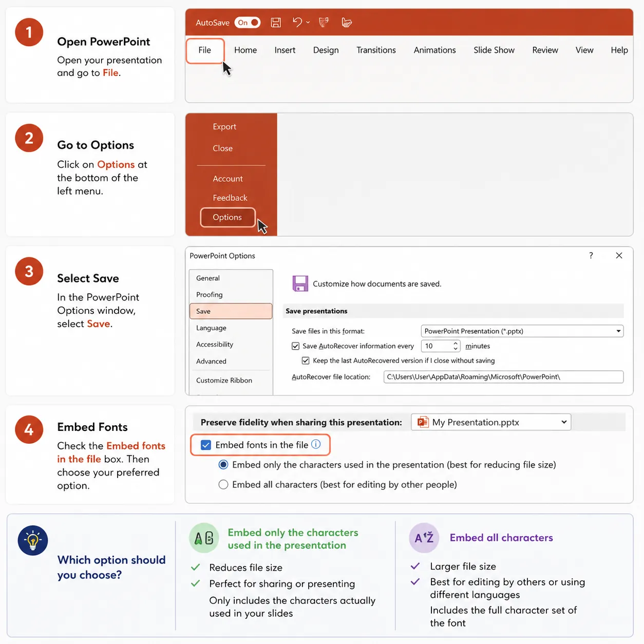This screenshot has width=644, height=644.
Task: Click the AutoRecover file location field
Action: pyautogui.click(x=503, y=377)
